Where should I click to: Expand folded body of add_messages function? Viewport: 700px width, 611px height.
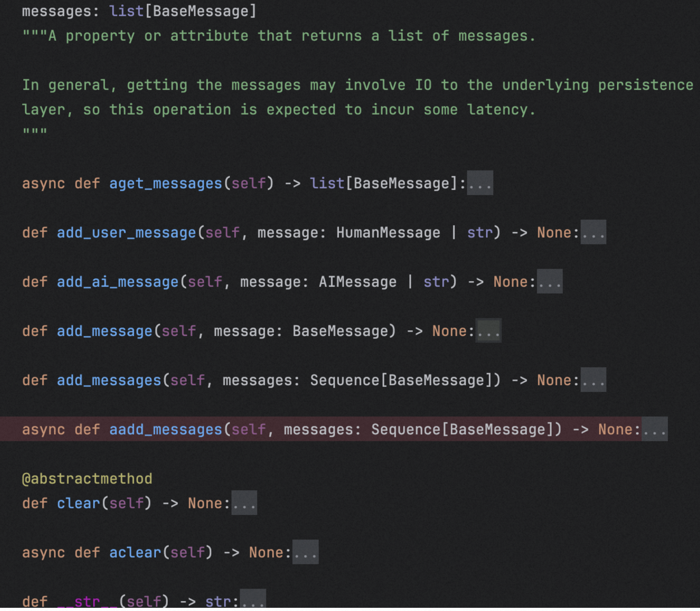[x=593, y=380]
